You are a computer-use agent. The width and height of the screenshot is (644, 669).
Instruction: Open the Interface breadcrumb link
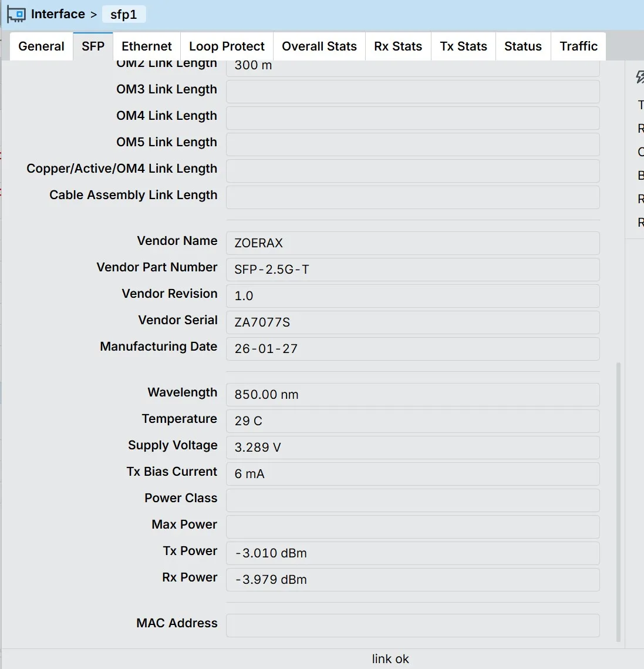pyautogui.click(x=58, y=14)
